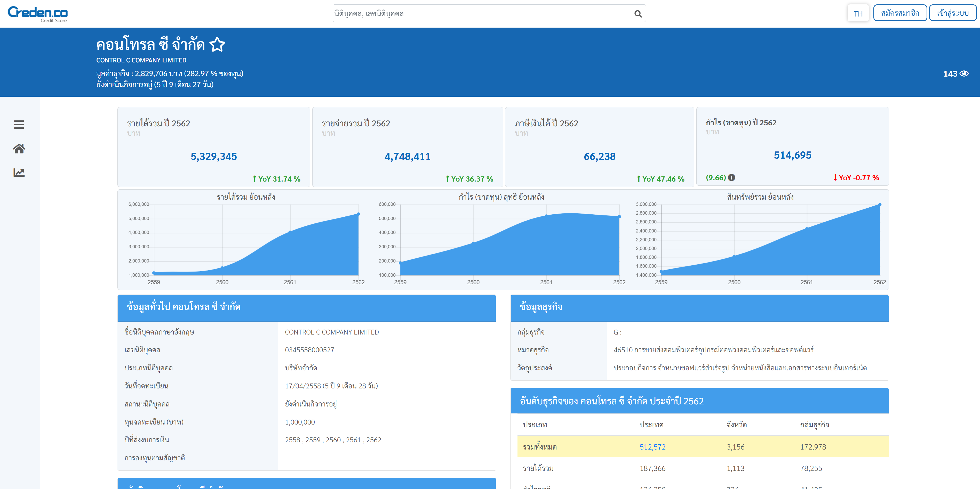
Task: Click the green arrow by YoY 31.74 %
Action: coord(254,179)
